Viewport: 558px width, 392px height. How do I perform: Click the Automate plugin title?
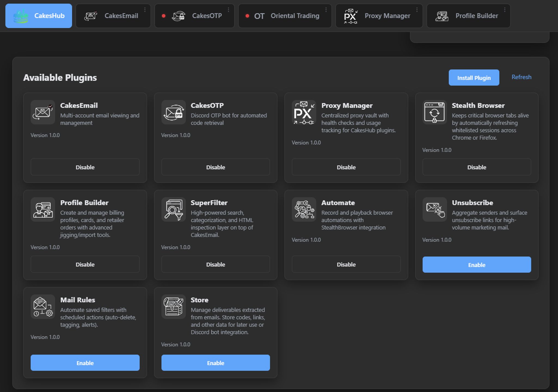point(338,203)
